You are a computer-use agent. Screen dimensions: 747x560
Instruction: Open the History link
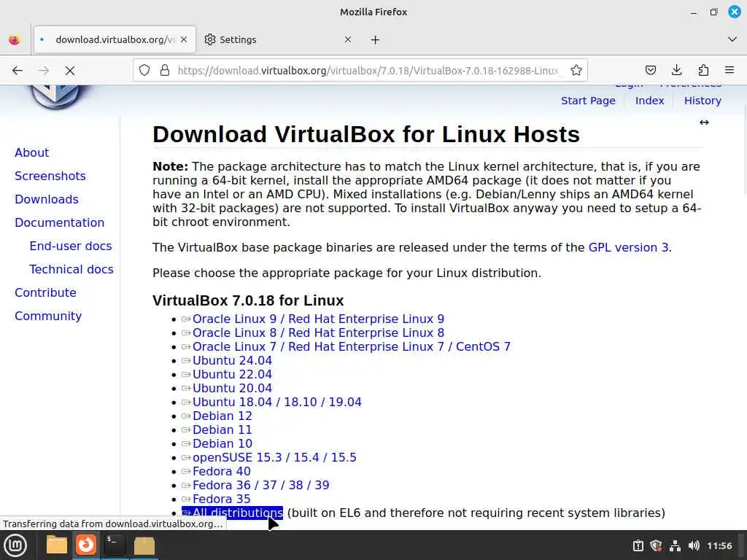pos(703,101)
